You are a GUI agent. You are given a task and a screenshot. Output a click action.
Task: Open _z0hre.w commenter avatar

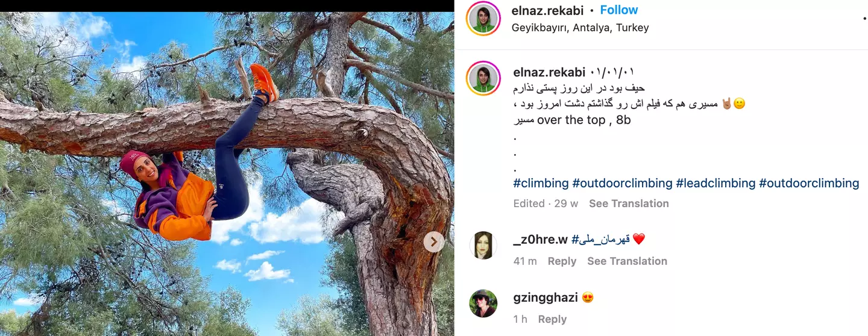click(x=483, y=245)
